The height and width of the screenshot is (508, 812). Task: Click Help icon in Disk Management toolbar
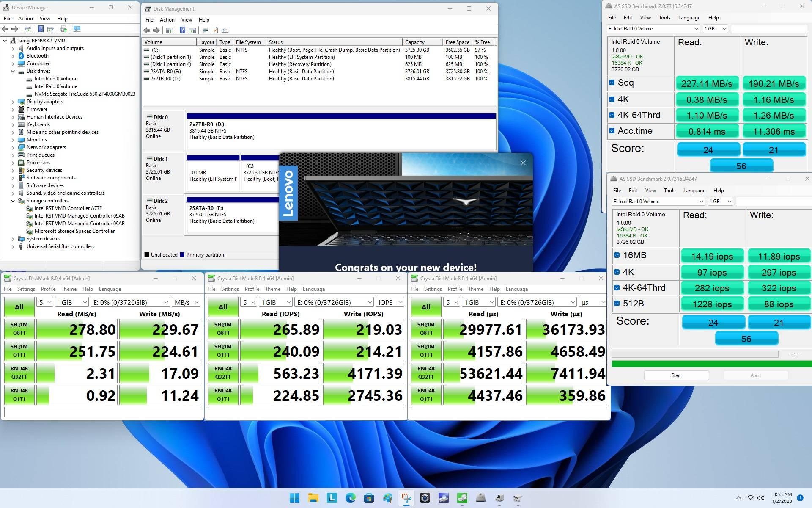tap(182, 30)
